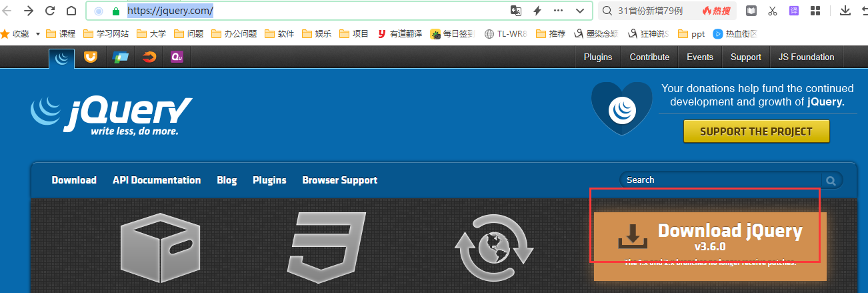Open the Blog menu link
868x293 pixels.
click(x=227, y=180)
